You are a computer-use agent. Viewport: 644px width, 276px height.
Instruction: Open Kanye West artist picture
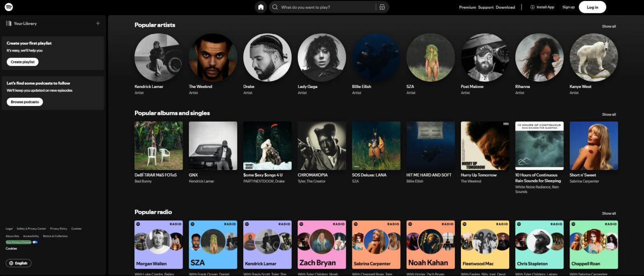pyautogui.click(x=594, y=57)
